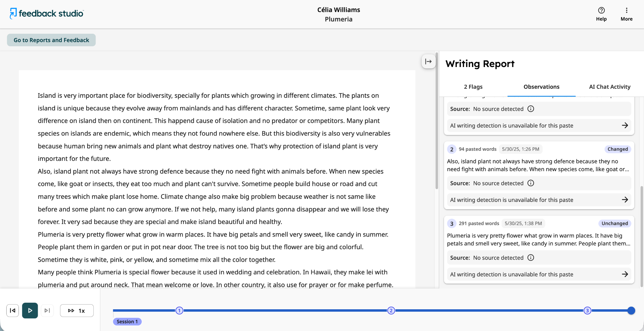Image resolution: width=644 pixels, height=331 pixels.
Task: Click the 291 pasted words label
Action: point(479,223)
